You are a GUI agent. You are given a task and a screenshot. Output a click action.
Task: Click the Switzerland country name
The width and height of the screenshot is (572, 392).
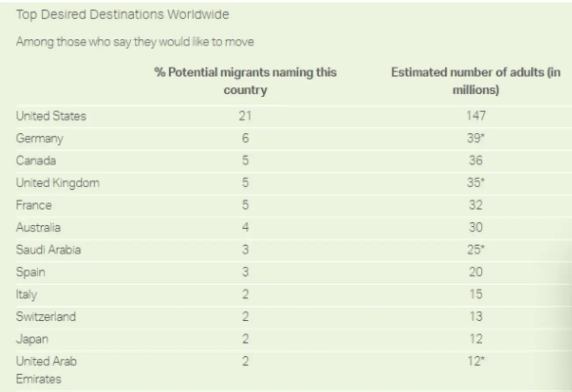click(46, 317)
